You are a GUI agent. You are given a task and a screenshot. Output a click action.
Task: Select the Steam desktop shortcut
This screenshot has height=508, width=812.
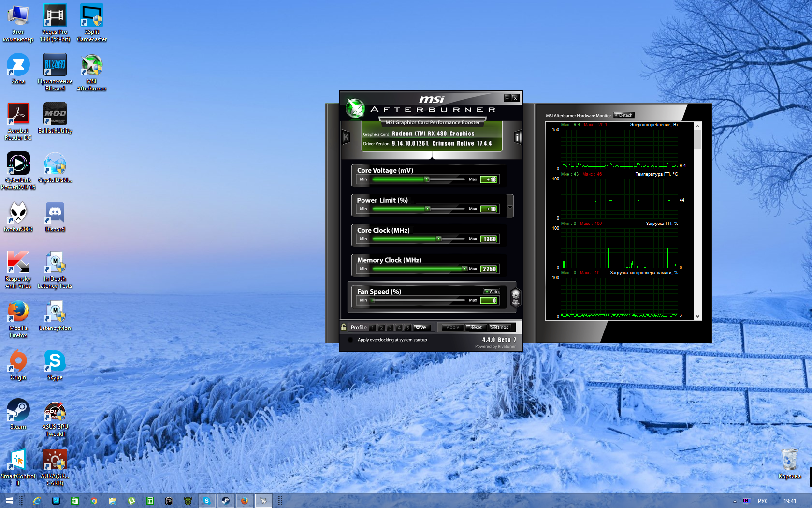click(18, 414)
